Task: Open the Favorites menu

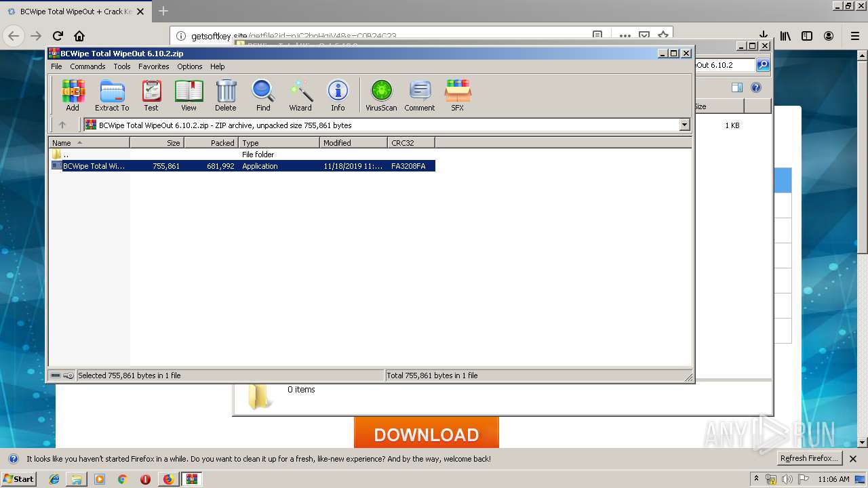Action: point(154,66)
